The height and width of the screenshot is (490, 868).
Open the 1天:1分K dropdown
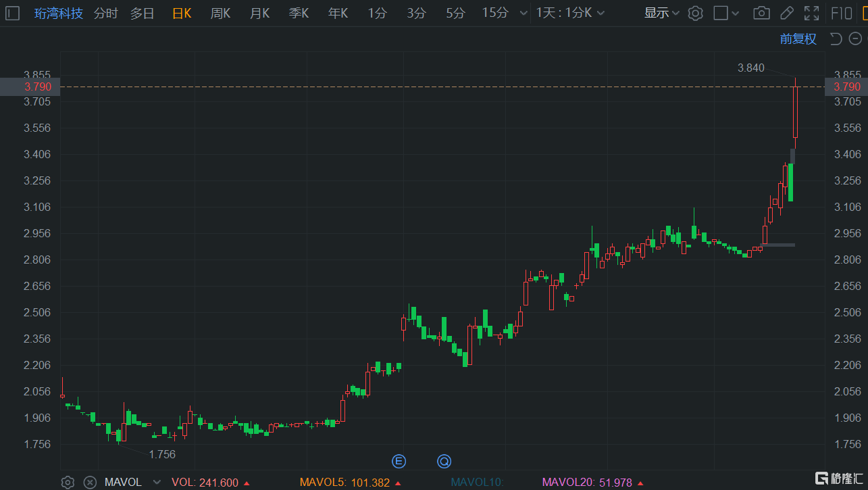[570, 13]
